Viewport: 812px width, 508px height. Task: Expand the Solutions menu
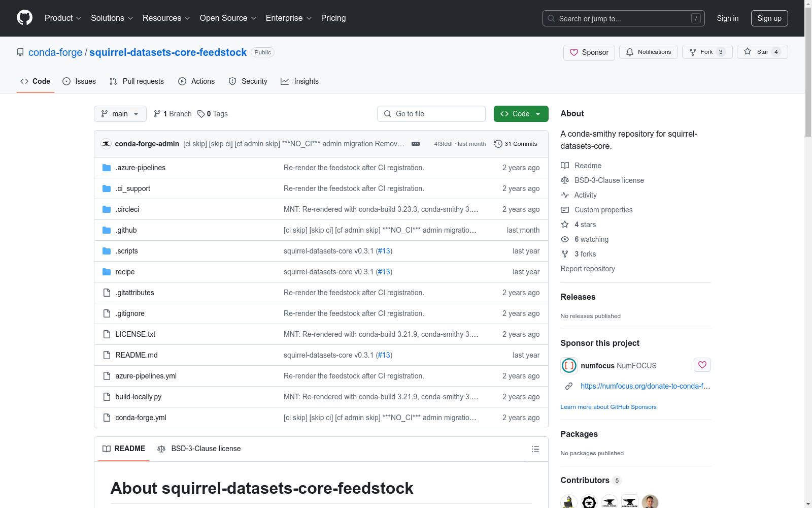pyautogui.click(x=112, y=18)
